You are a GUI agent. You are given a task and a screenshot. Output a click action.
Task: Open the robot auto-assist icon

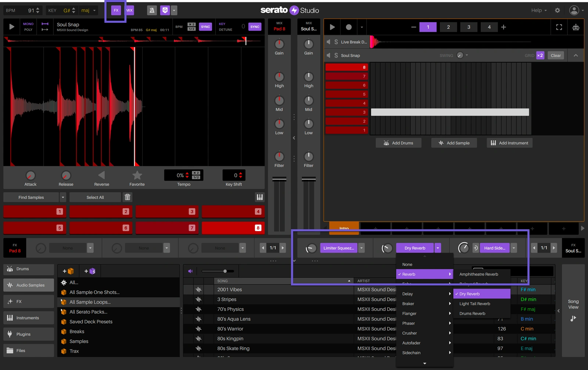click(576, 27)
